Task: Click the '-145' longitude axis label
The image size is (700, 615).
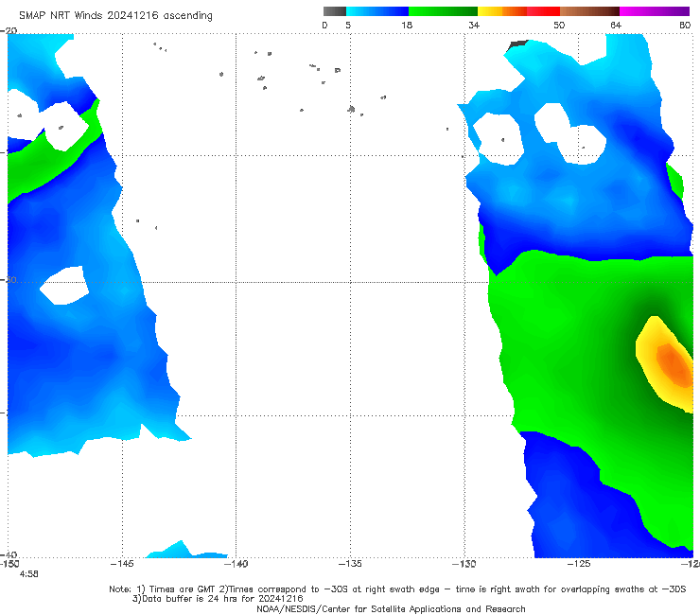Action: click(122, 564)
